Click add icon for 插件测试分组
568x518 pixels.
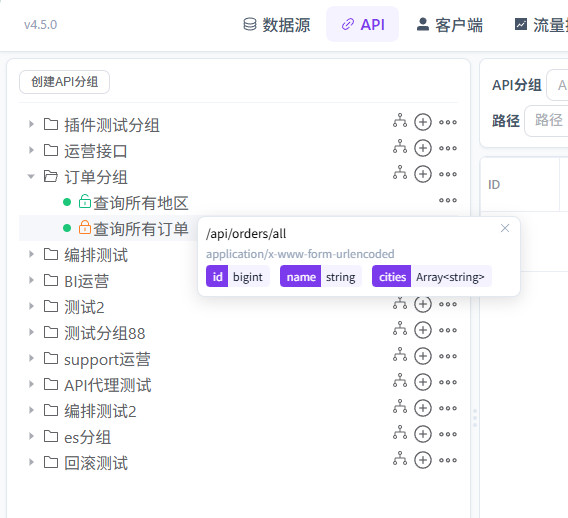point(423,122)
